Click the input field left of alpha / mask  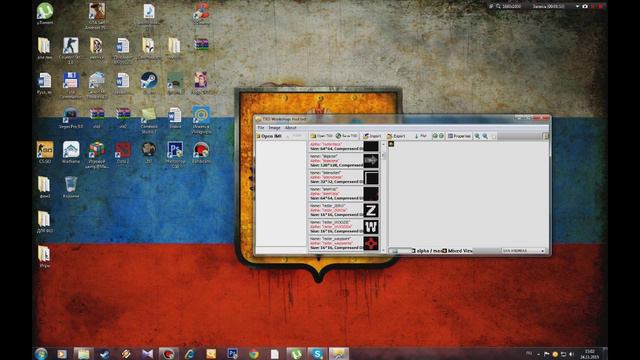click(400, 251)
